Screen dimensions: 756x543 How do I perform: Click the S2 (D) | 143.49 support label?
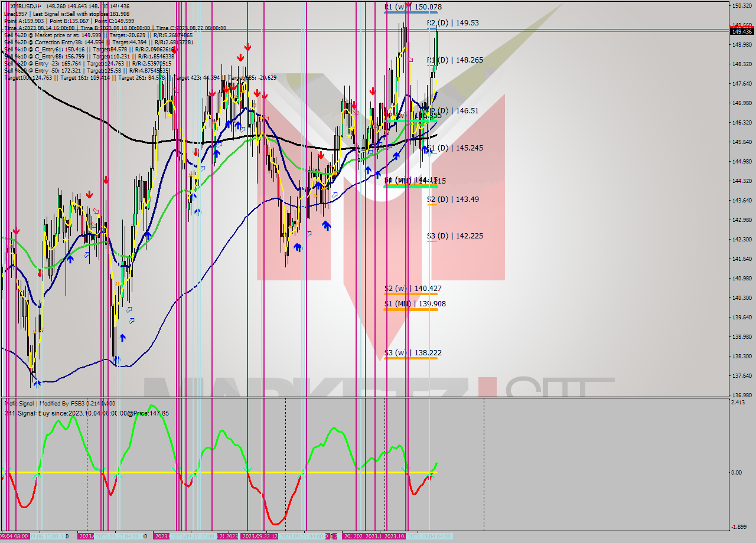pyautogui.click(x=453, y=199)
